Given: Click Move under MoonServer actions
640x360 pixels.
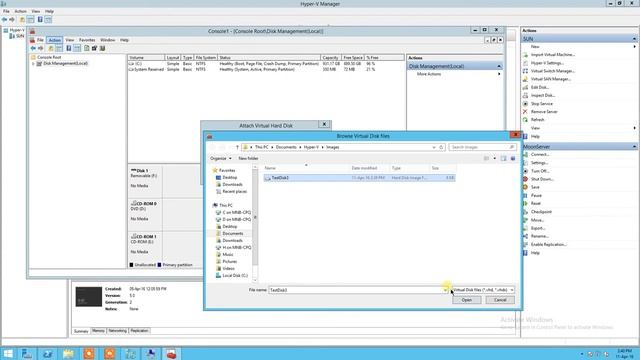Looking at the screenshot, I should tap(537, 220).
